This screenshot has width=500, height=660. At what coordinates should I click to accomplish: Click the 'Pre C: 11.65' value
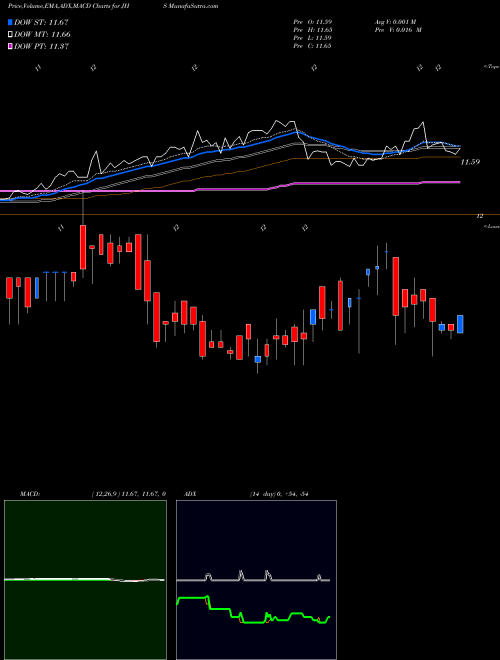[x=312, y=46]
